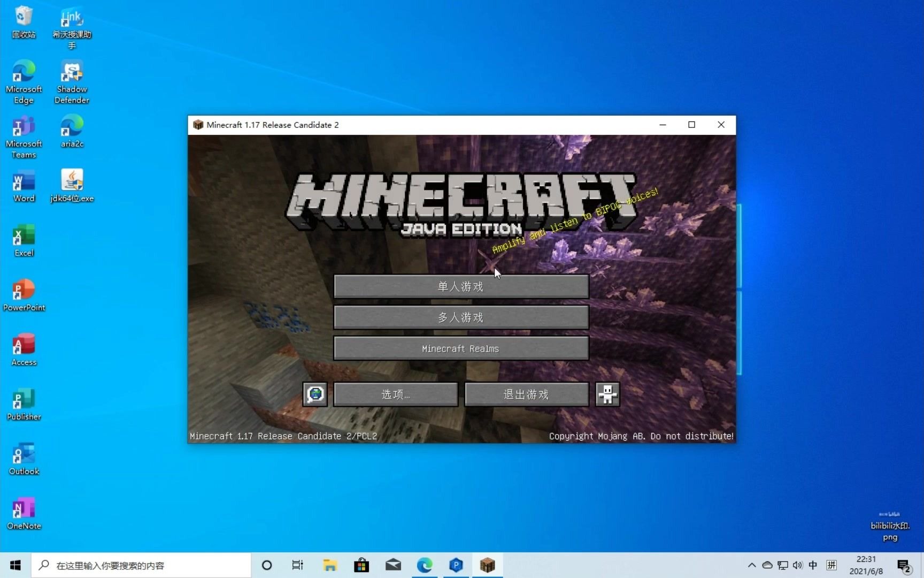Select the 希沃授课助手 desktop shortcut

coord(72,28)
